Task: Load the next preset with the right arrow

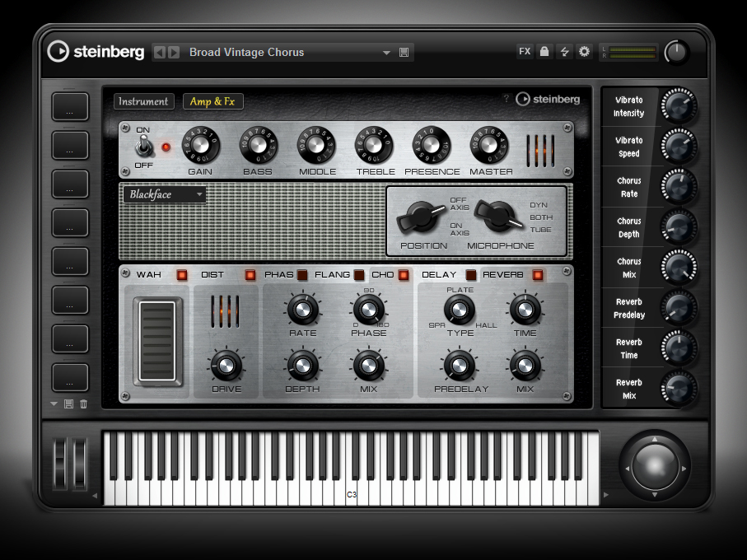Action: tap(174, 53)
